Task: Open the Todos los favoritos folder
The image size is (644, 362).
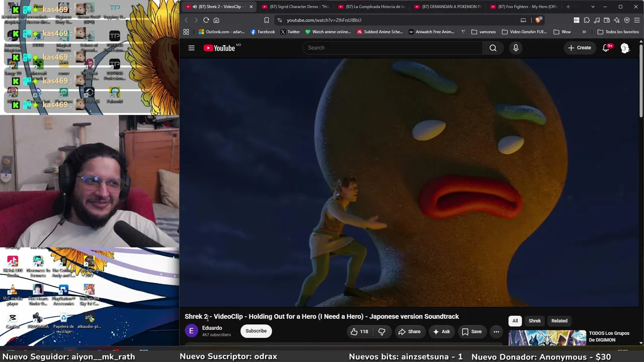Action: [618, 32]
